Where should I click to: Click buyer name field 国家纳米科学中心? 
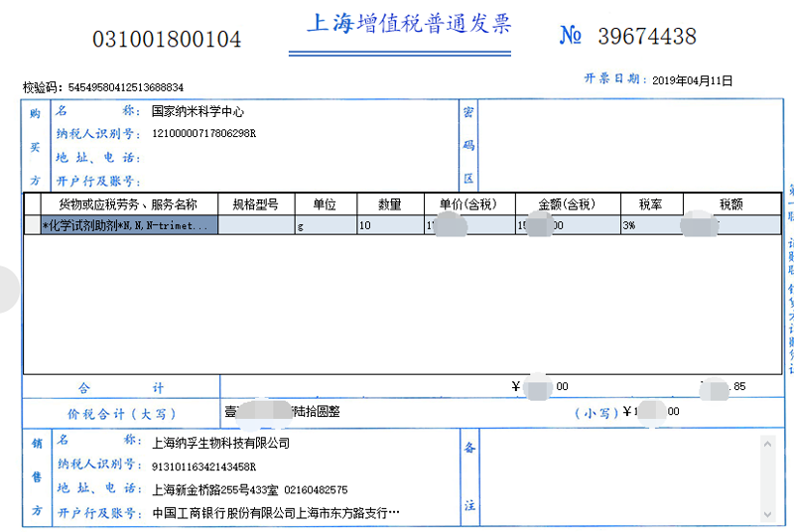pyautogui.click(x=198, y=112)
